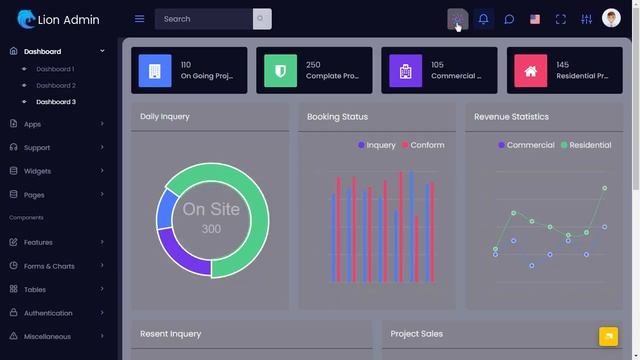Select Dashboard 3
This screenshot has height=360, width=640.
[56, 102]
